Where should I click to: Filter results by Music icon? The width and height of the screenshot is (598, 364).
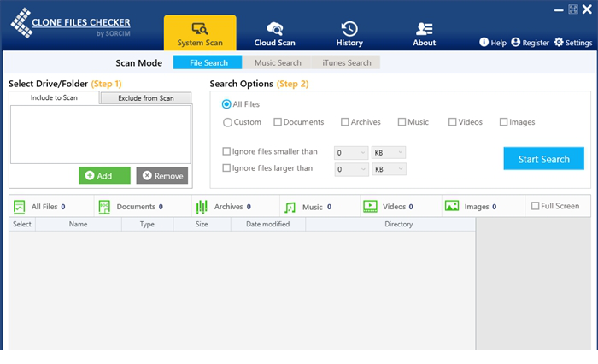tap(290, 207)
